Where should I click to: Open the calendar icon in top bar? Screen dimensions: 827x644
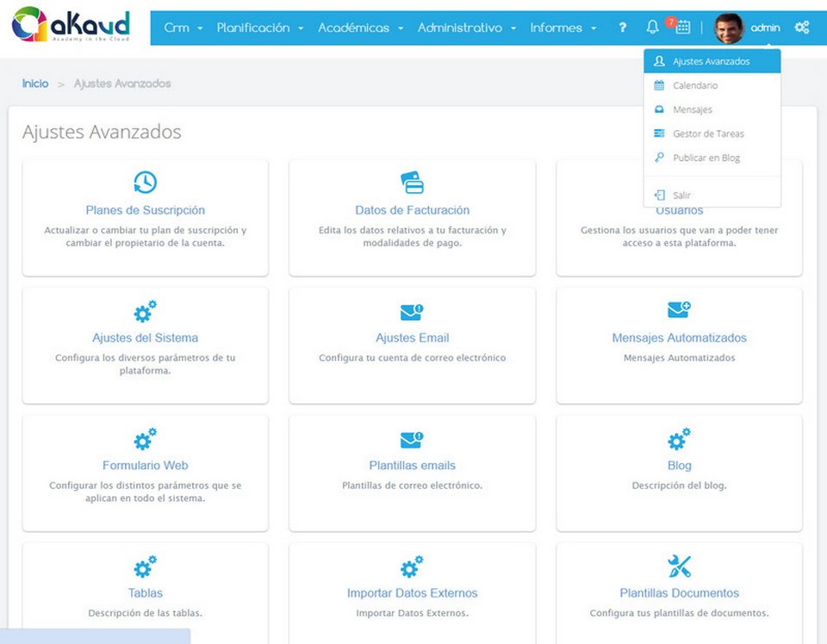coord(682,28)
